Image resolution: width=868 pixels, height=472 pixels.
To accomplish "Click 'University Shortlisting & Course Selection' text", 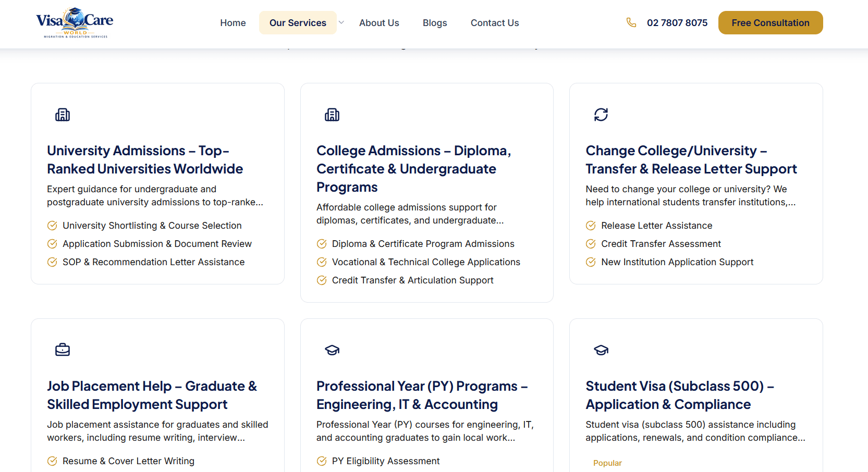I will (x=152, y=226).
